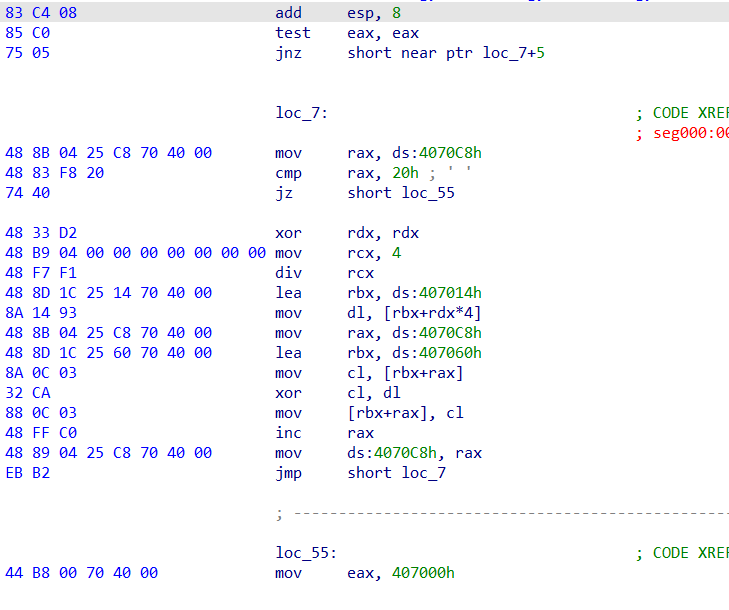Select the 'loc_55:' label

point(305,553)
